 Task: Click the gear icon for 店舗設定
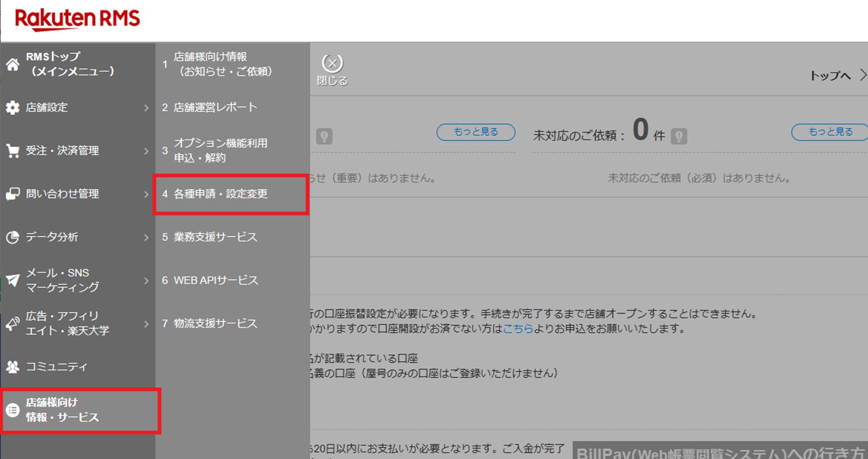point(13,108)
